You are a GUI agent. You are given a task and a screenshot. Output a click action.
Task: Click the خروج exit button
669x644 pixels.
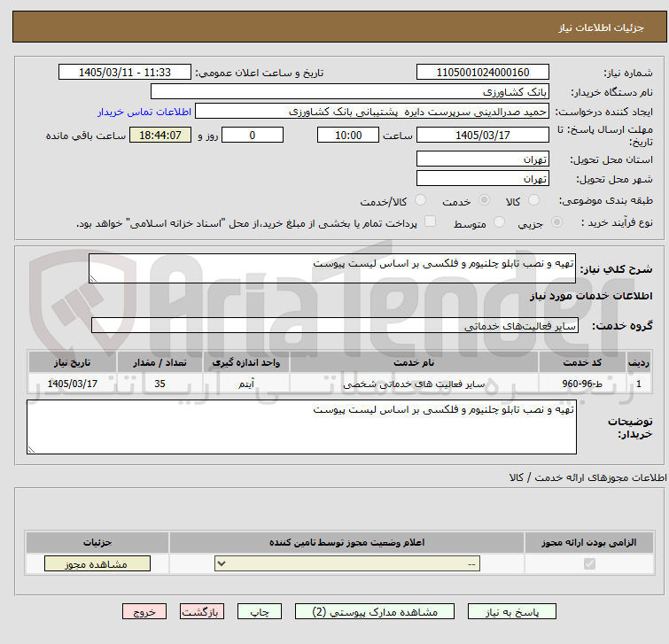[144, 611]
